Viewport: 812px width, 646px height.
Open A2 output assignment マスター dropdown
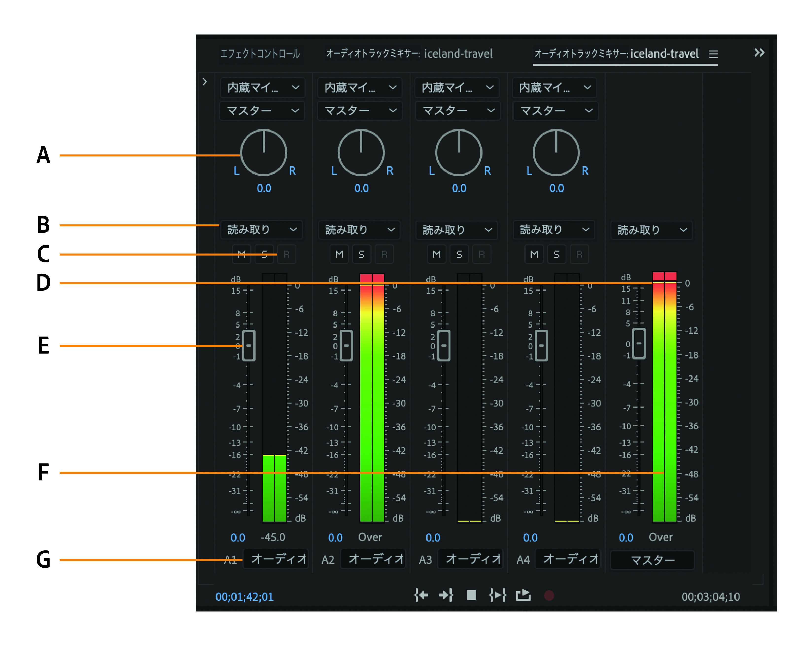pos(360,111)
